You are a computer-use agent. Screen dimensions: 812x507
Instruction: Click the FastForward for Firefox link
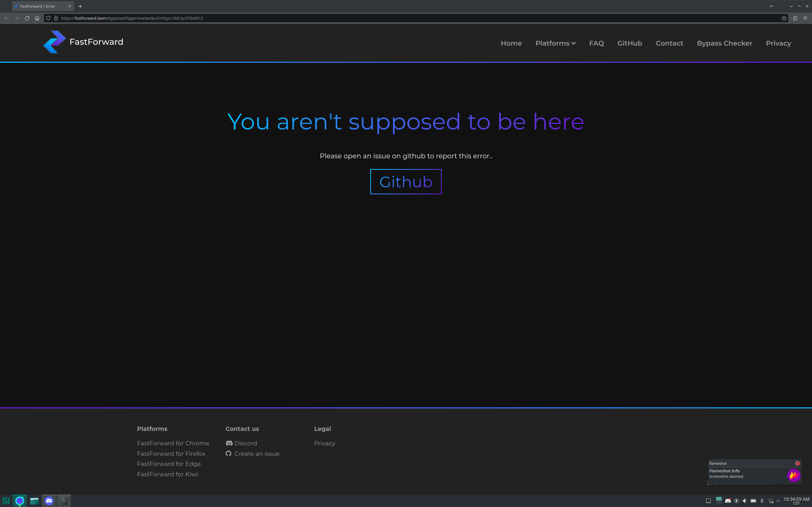[171, 453]
